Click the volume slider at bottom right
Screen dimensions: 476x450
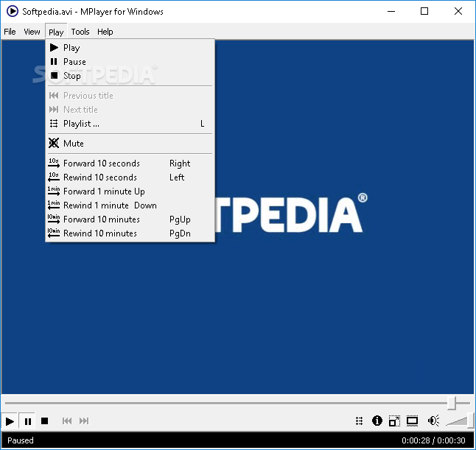tap(460, 421)
